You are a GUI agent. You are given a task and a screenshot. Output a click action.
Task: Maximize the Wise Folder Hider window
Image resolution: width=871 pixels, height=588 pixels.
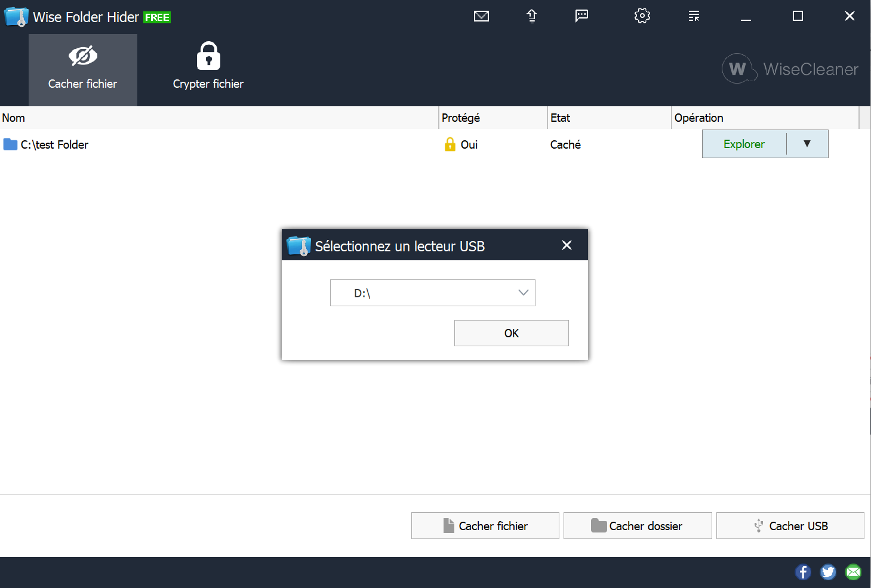coord(798,16)
